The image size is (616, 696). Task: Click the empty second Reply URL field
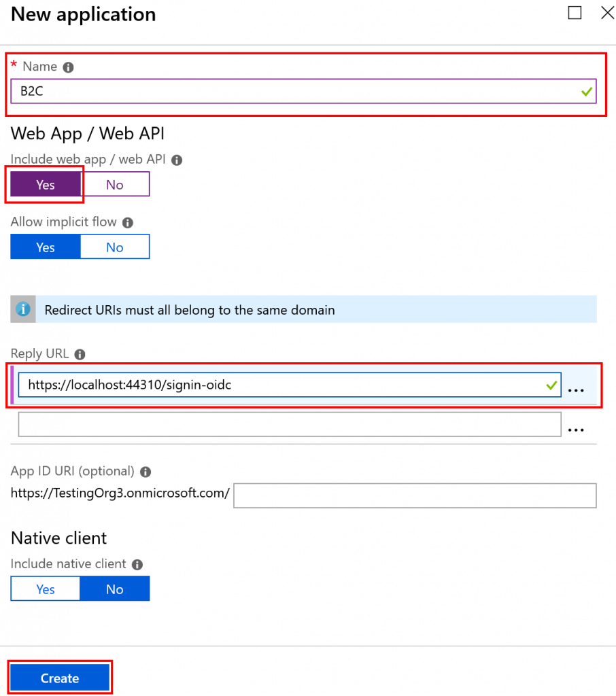pyautogui.click(x=290, y=424)
